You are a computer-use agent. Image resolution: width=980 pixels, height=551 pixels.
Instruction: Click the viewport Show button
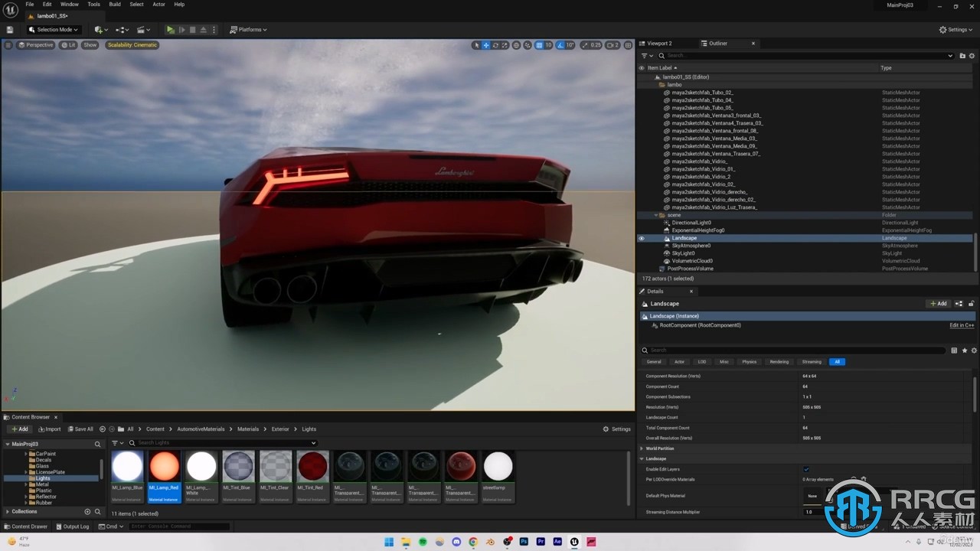tap(90, 45)
